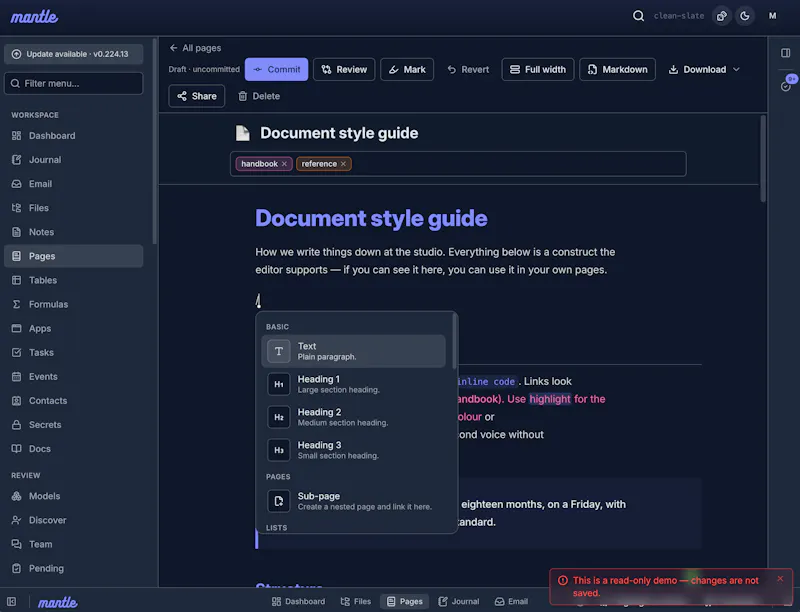Screen dimensions: 800x612
Task: Choose Text block in slash menu
Action: click(x=354, y=351)
